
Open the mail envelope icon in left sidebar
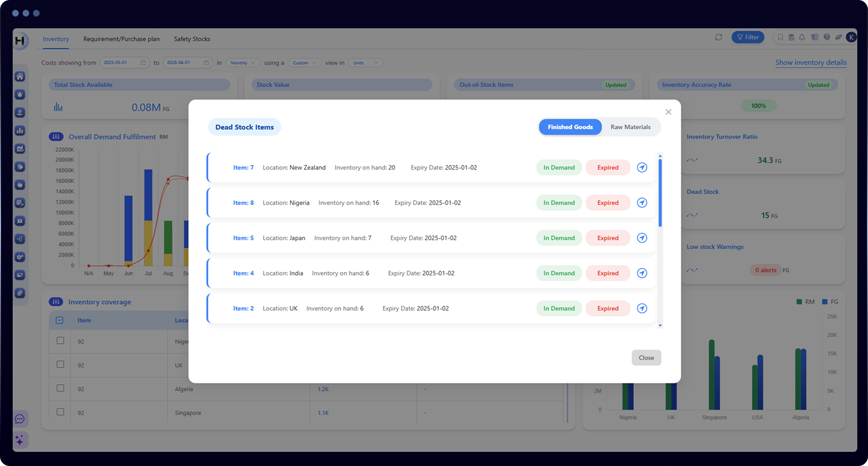[20, 275]
